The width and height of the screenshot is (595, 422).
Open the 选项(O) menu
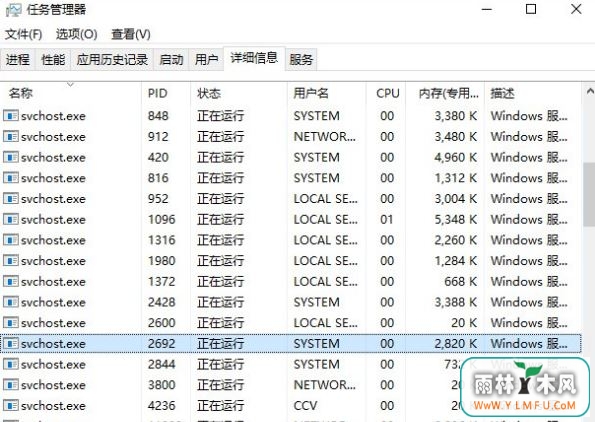pos(77,35)
